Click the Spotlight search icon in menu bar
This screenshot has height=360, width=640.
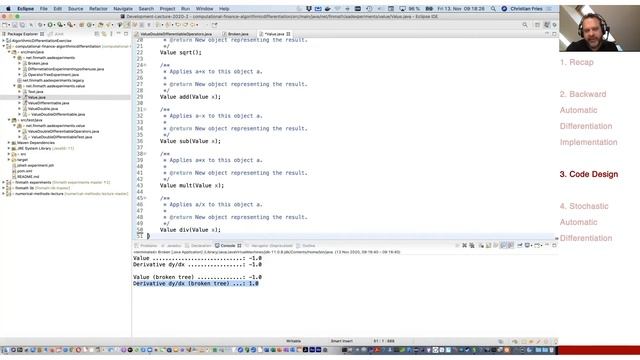(x=493, y=9)
